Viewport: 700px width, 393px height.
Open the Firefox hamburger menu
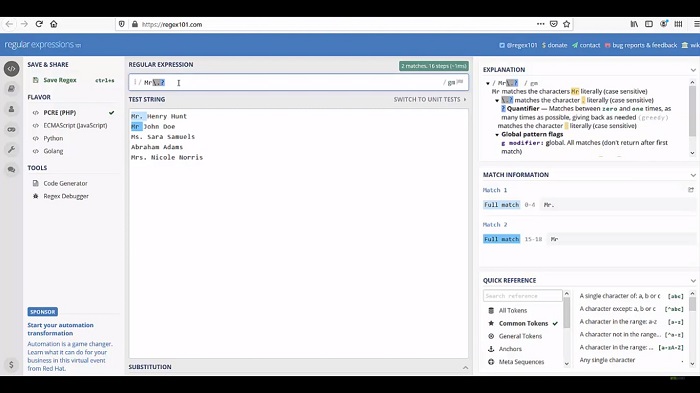click(696, 24)
